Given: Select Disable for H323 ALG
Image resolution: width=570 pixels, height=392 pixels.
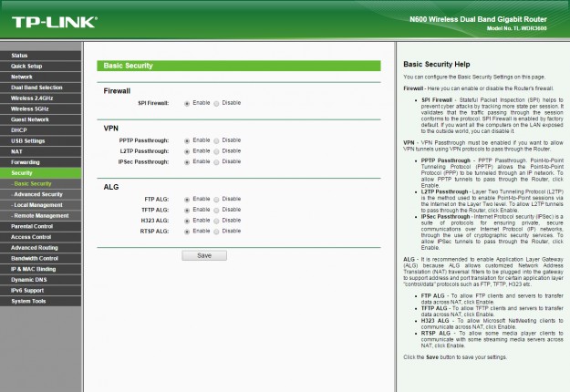Looking at the screenshot, I should (x=217, y=221).
